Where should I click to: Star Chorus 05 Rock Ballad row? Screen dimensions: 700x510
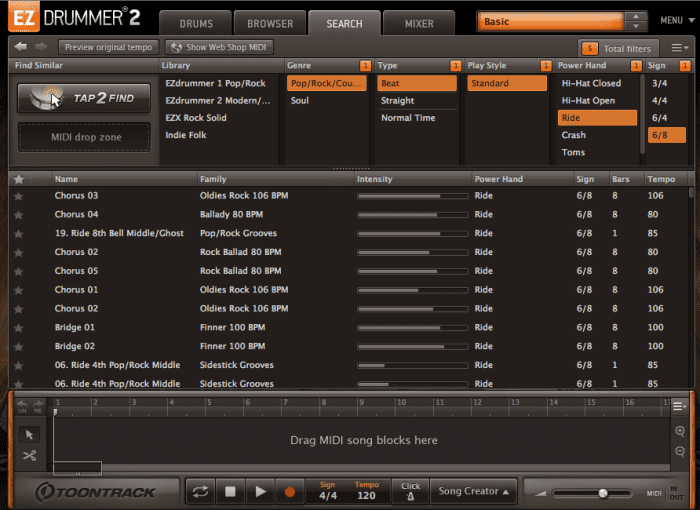tap(19, 271)
